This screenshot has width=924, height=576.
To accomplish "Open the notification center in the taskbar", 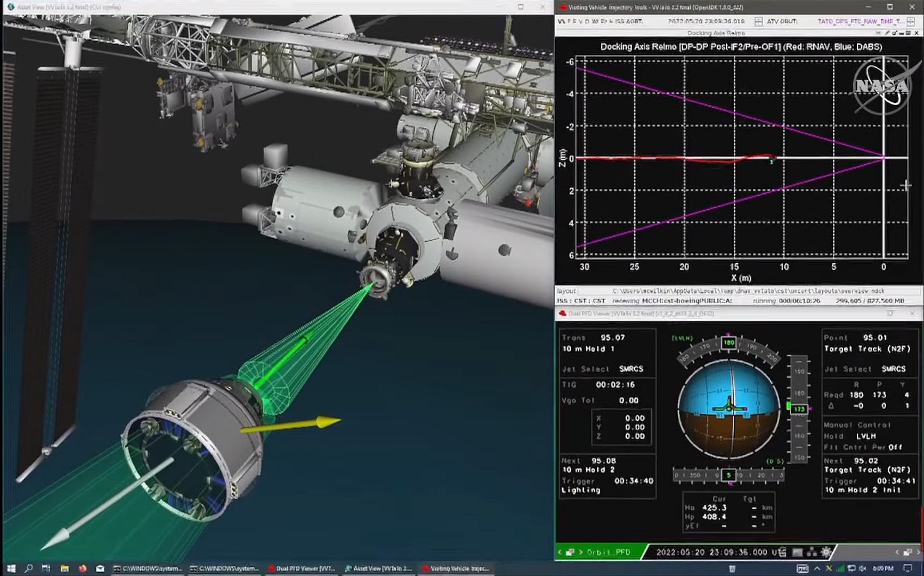I will click(909, 569).
